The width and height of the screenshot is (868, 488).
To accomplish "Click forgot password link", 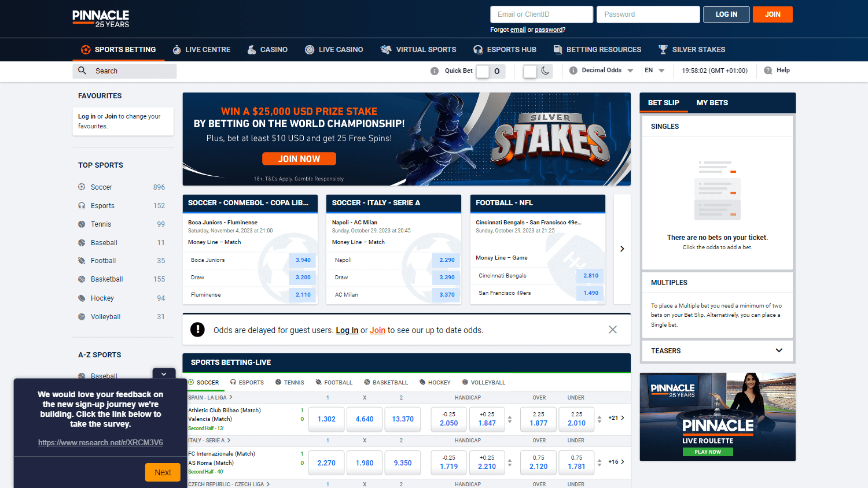I will coord(549,29).
